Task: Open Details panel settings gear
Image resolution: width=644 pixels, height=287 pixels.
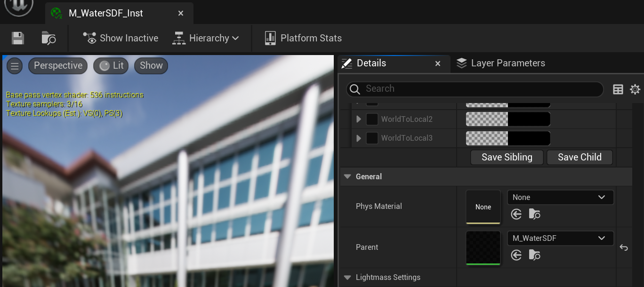Action: tap(635, 89)
